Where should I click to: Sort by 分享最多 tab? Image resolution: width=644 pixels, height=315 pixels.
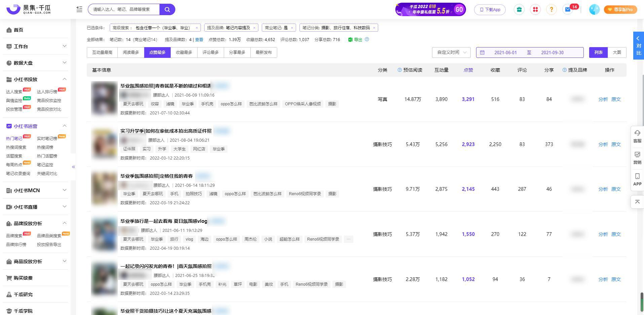pyautogui.click(x=237, y=53)
